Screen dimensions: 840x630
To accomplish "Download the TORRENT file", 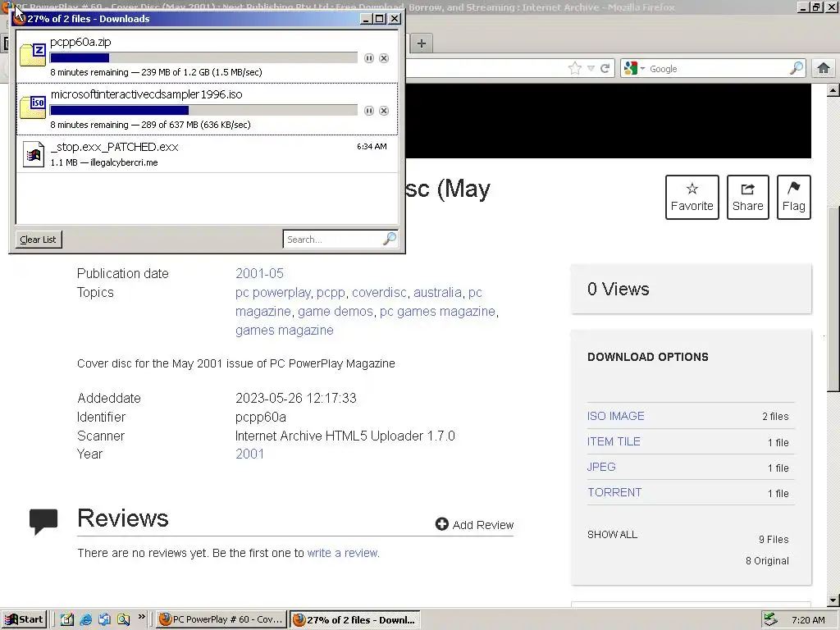I will coord(614,492).
